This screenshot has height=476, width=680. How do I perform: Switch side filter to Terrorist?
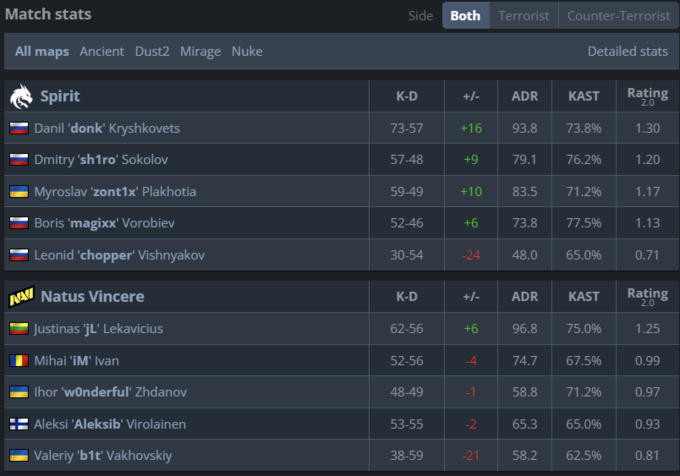[x=524, y=16]
